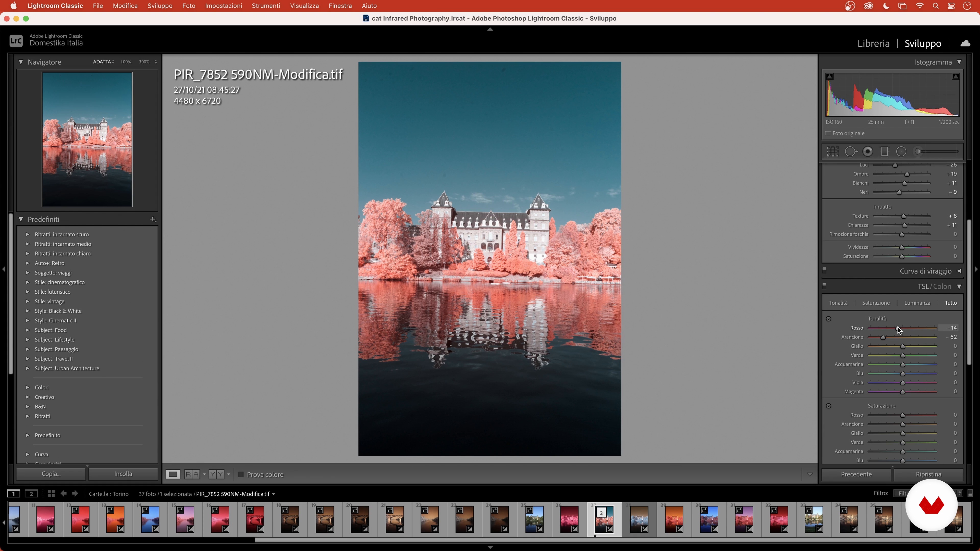Activate Tonalità targeted adjustment tool

829,319
